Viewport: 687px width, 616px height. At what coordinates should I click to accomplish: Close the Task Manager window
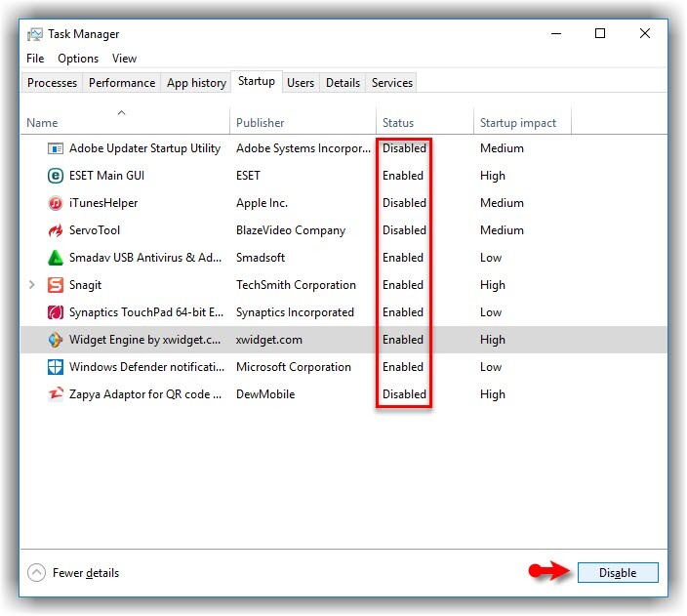[x=644, y=34]
